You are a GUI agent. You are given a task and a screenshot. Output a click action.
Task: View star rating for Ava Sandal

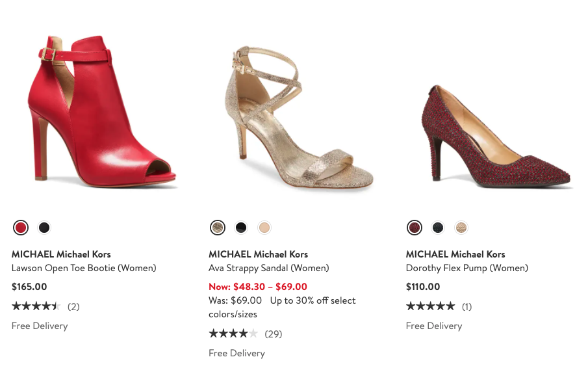233,334
